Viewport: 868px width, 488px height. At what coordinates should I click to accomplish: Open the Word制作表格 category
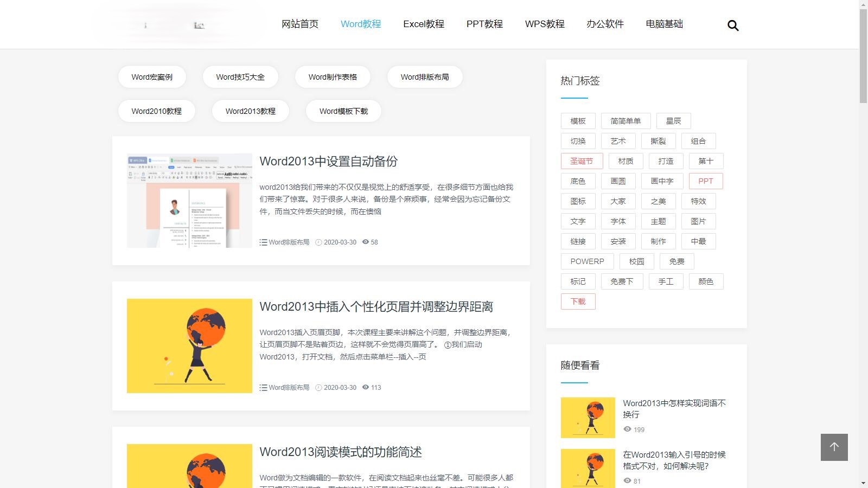click(333, 77)
